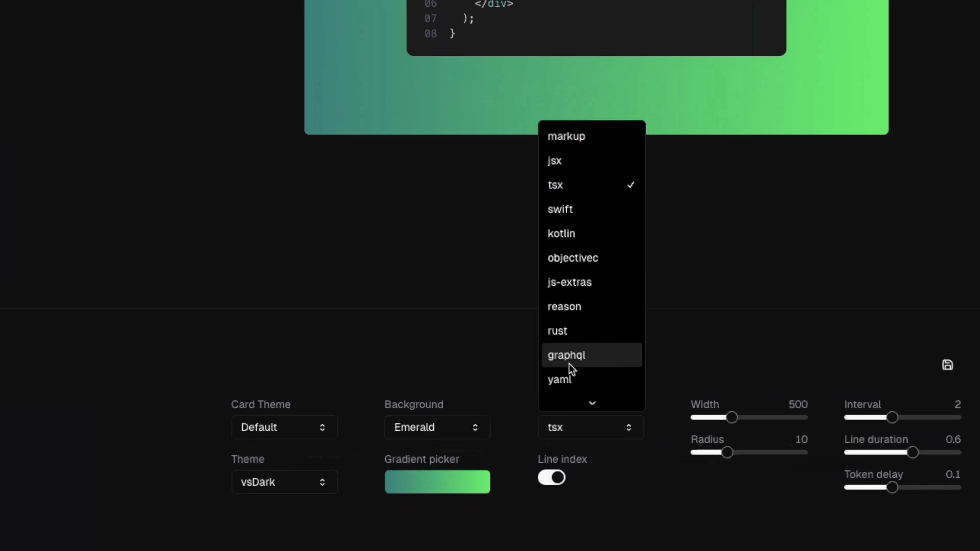Click the Line duration label
The width and height of the screenshot is (980, 551).
(x=876, y=439)
